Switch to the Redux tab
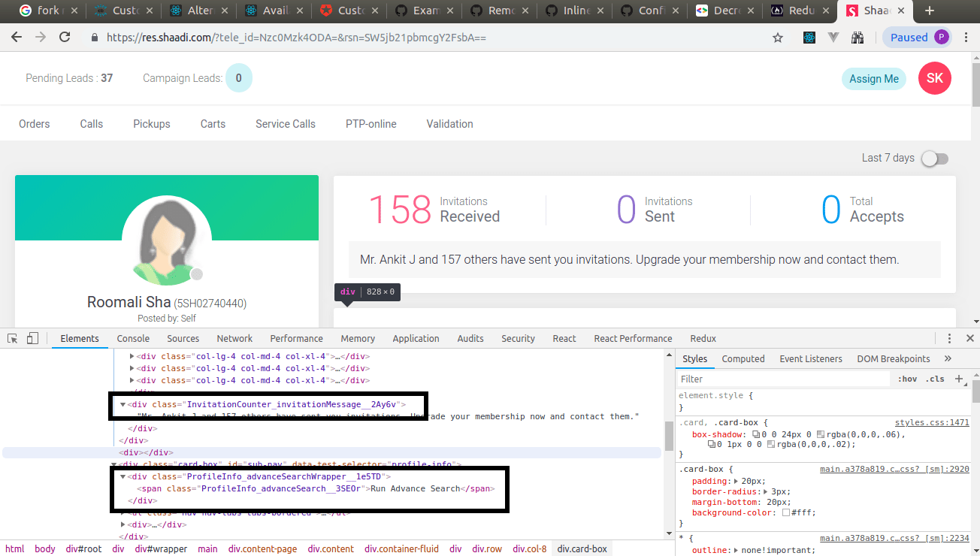This screenshot has width=980, height=556. [703, 339]
